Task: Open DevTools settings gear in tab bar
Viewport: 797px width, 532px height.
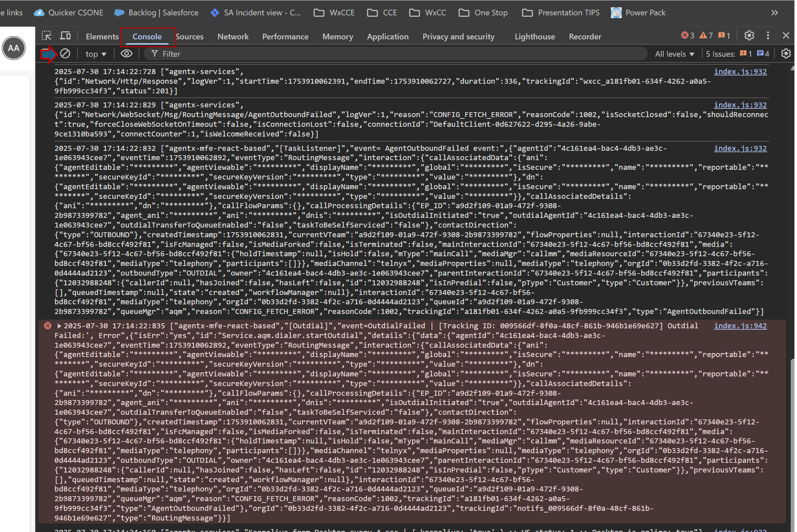Action: coord(749,35)
